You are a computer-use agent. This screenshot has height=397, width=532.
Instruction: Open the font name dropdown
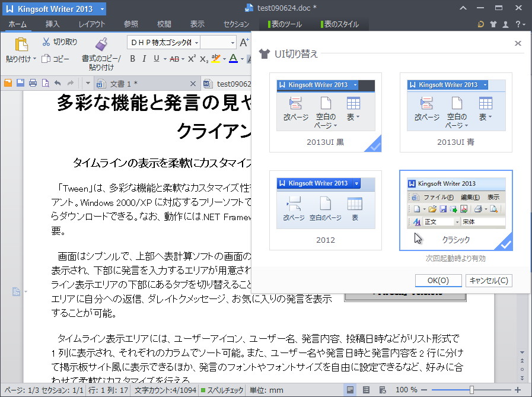196,42
